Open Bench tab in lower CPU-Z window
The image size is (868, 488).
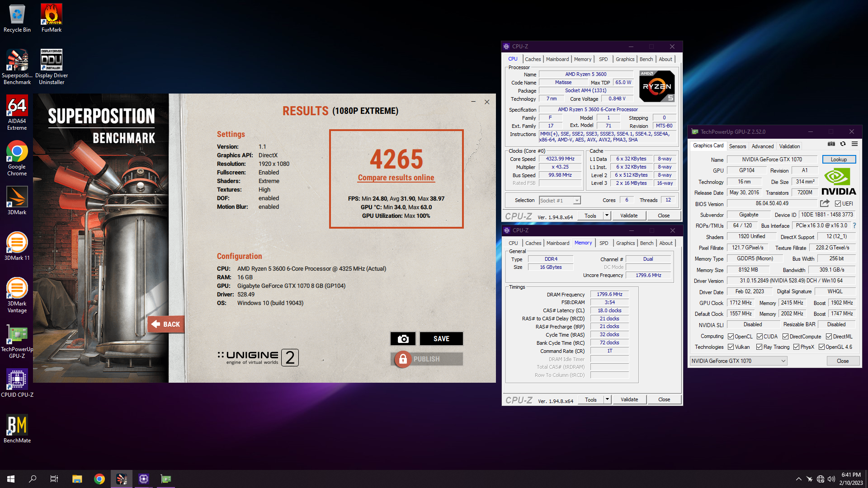coord(646,243)
